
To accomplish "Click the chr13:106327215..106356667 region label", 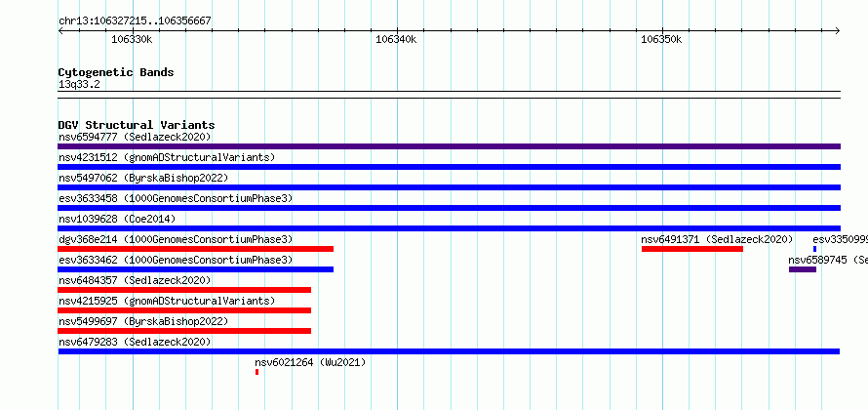I will 135,21.
